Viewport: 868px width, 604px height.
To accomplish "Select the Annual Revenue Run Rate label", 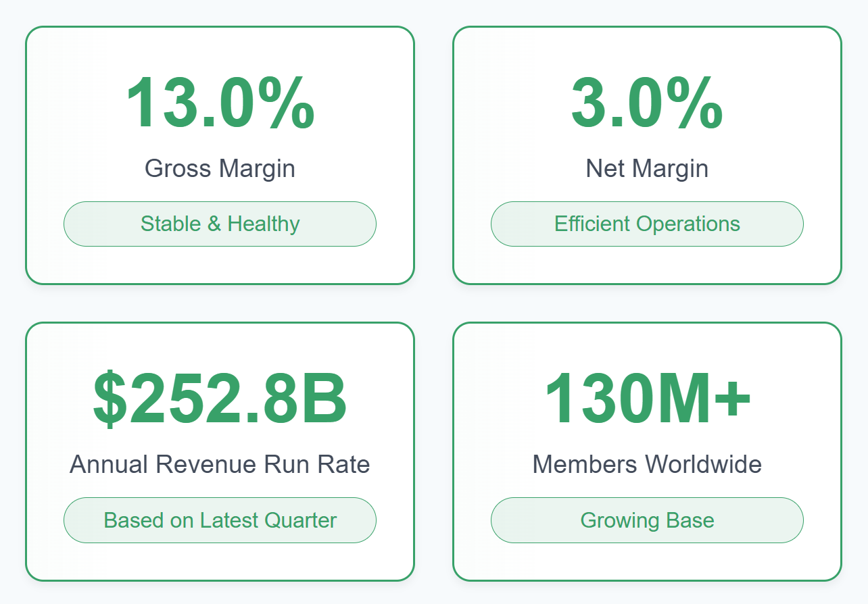I will (x=220, y=464).
